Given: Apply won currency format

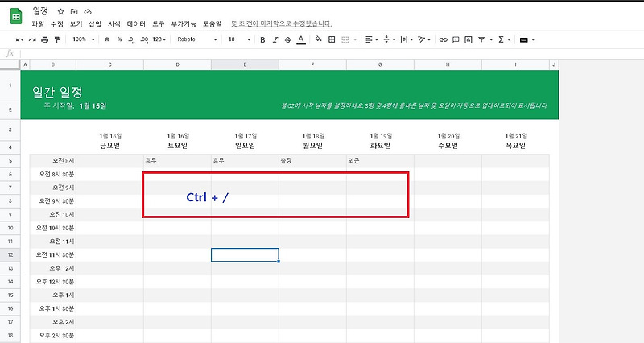Looking at the screenshot, I should [107, 39].
